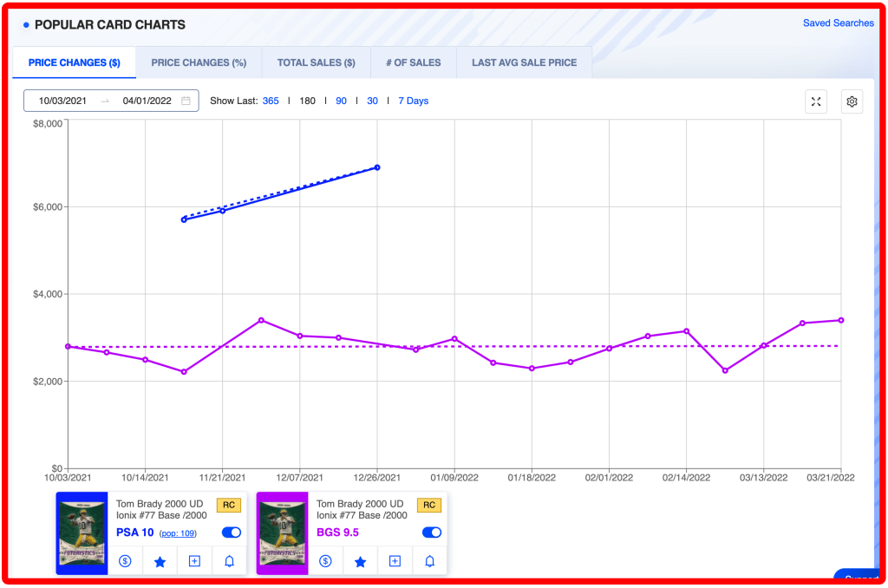Switch to # of Sales tab
This screenshot has width=888, height=588.
414,62
